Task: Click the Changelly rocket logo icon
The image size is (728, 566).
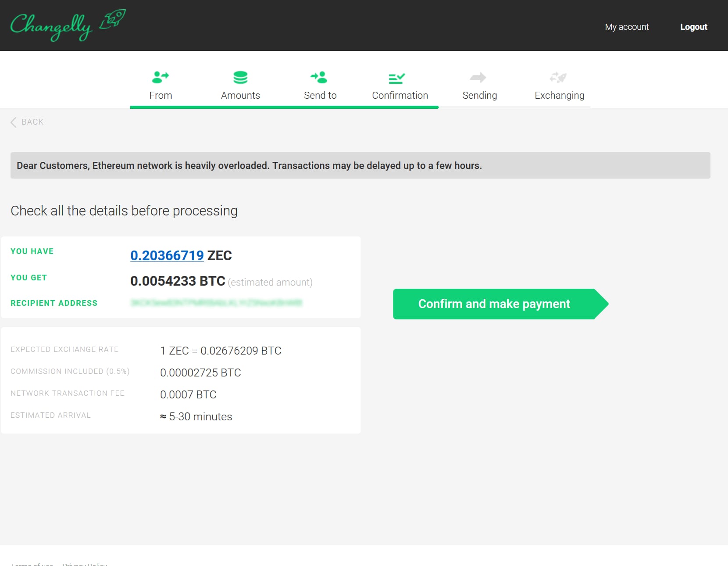Action: tap(112, 20)
